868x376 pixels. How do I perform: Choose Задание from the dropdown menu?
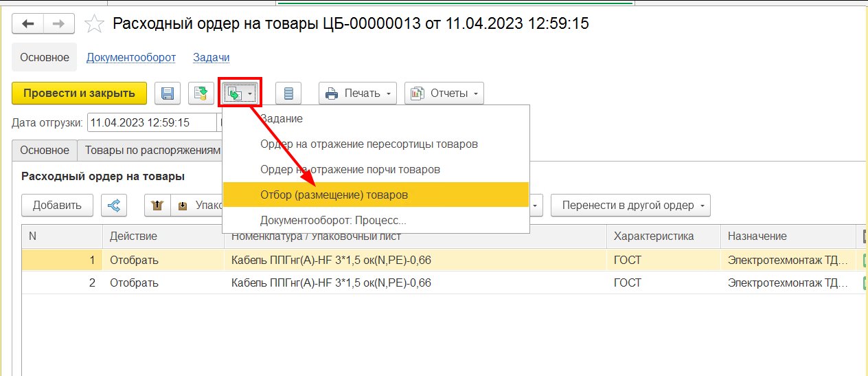click(376, 119)
